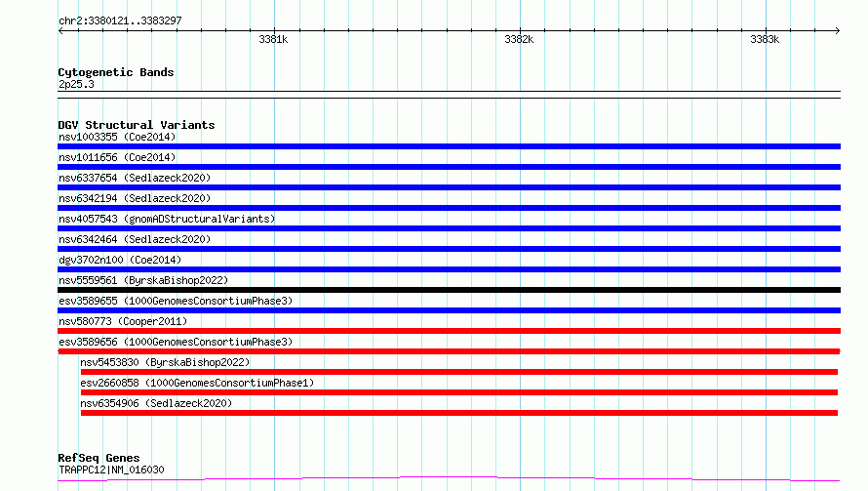Screen dimensions: 868x491
Task: Click the right arrowhead of the ruler
Action: tap(838, 30)
